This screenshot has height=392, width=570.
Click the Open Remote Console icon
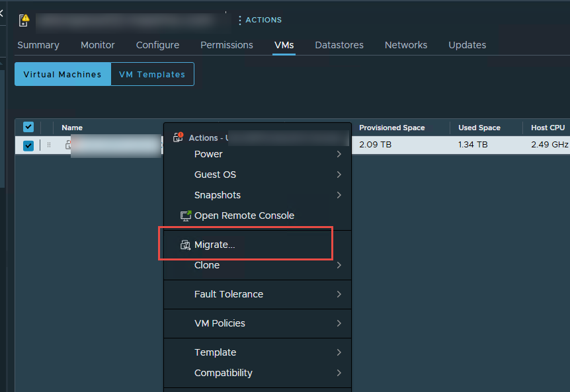click(186, 216)
